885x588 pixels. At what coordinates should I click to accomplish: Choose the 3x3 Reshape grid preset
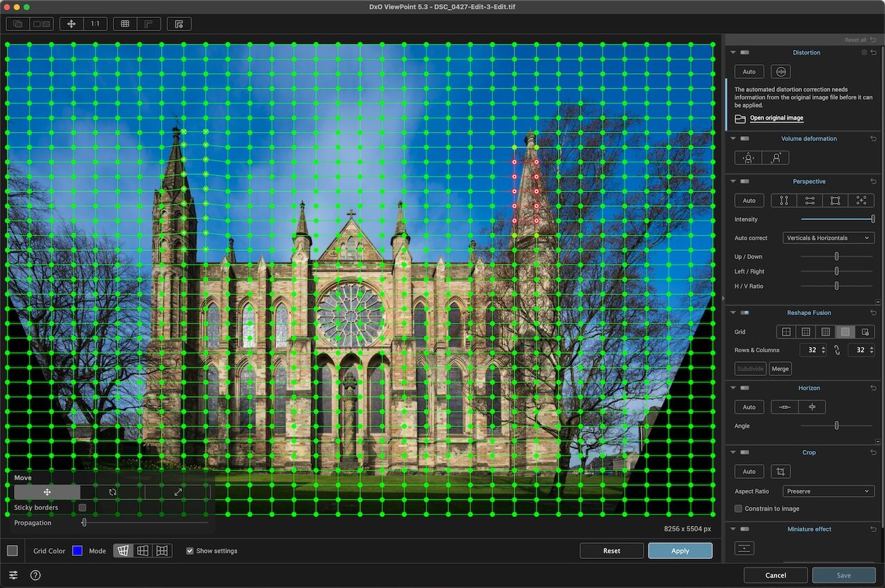pos(806,332)
